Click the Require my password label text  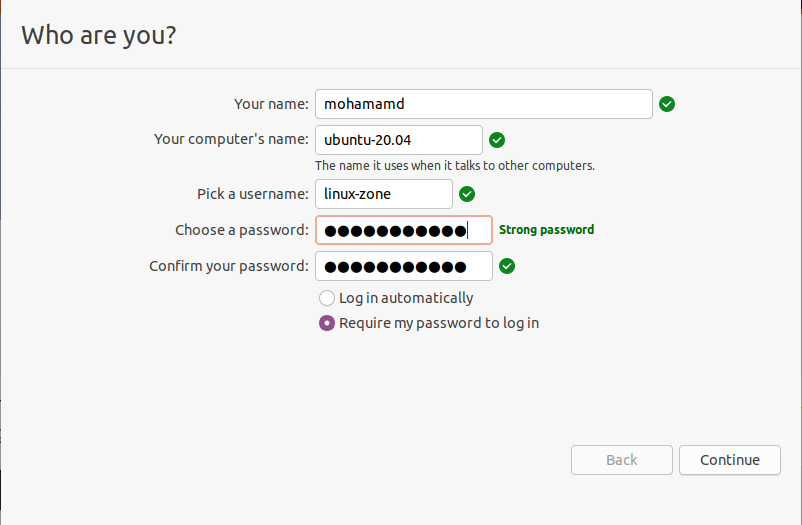pos(439,323)
